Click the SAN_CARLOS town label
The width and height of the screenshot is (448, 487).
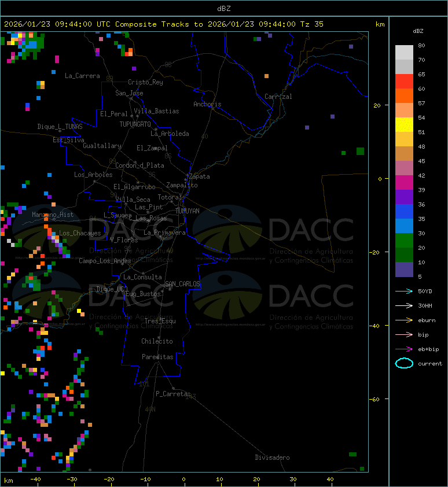point(182,284)
